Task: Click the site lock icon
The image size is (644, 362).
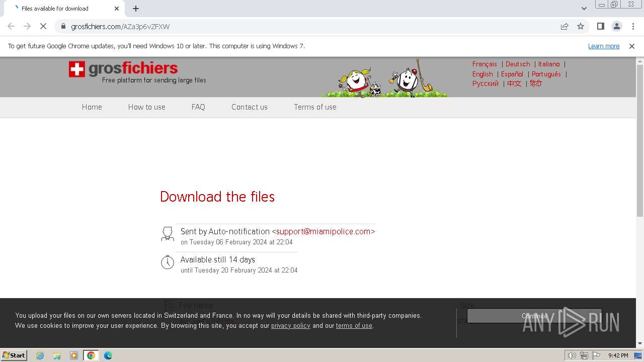Action: 63,26
